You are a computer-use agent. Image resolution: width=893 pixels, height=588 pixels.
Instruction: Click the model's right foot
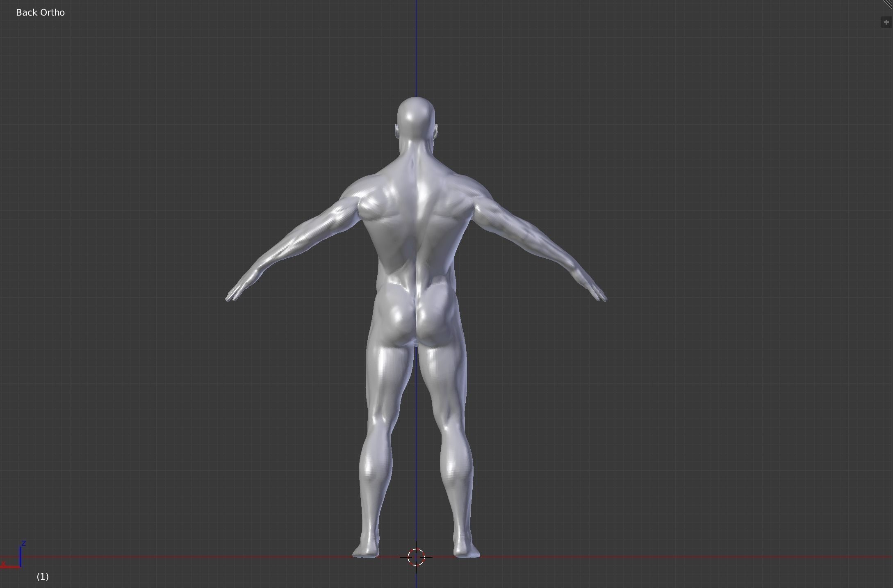point(467,548)
